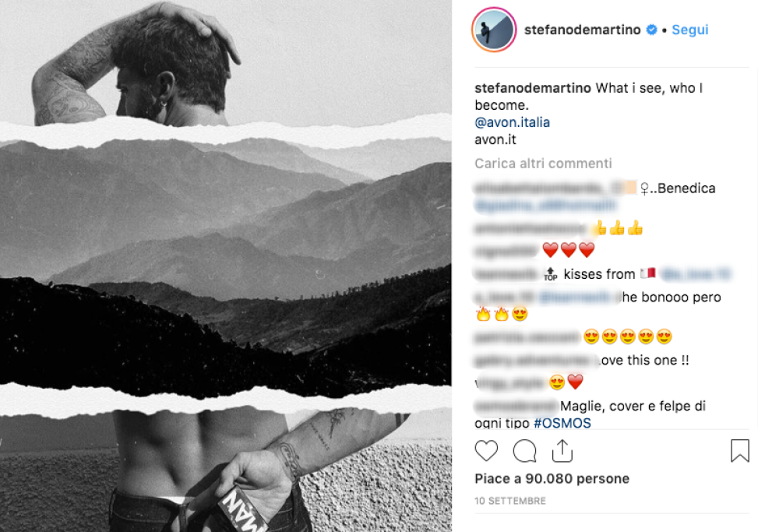
Task: Open the comment speech bubble icon
Action: [524, 451]
